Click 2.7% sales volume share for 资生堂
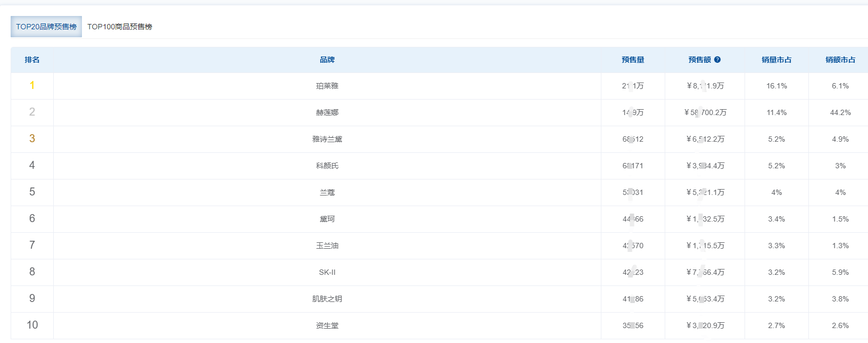 pos(776,325)
